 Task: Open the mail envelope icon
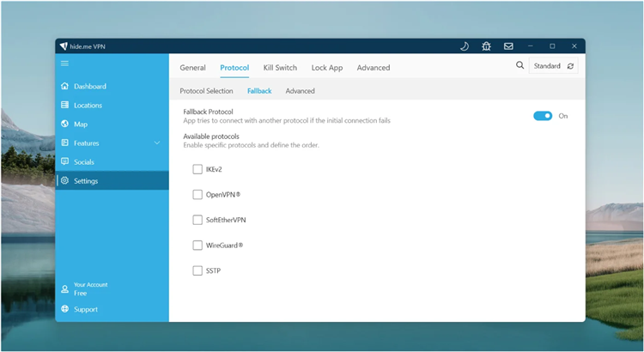click(508, 46)
